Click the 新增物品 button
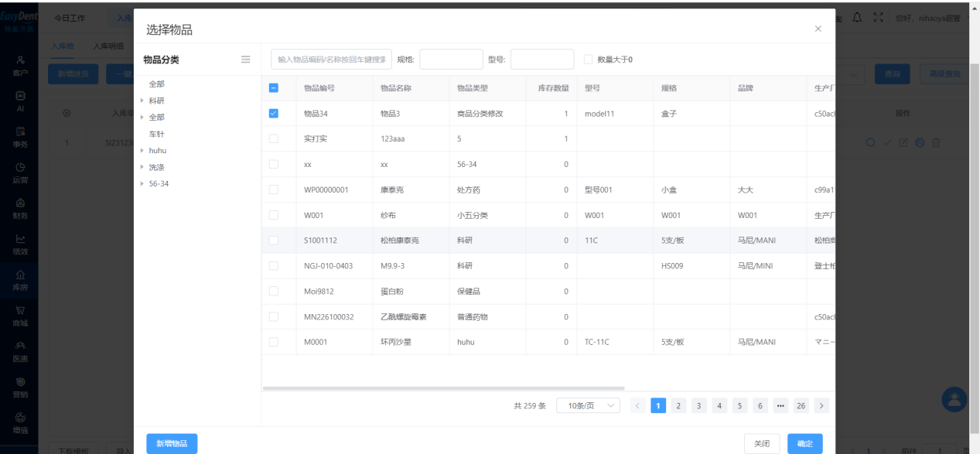This screenshot has height=454, width=980. (172, 443)
